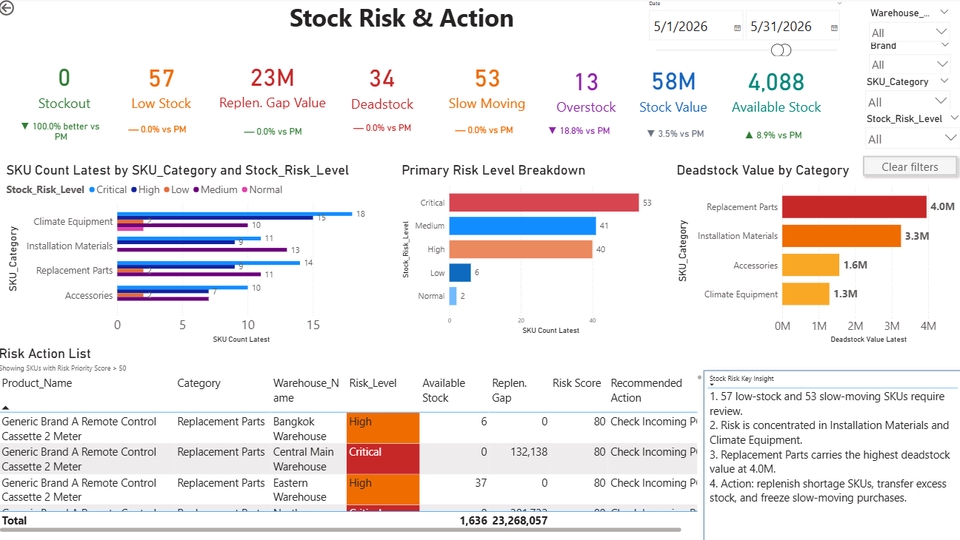
Task: Expand the Brand slicer All dropdown
Action: pyautogui.click(x=909, y=64)
